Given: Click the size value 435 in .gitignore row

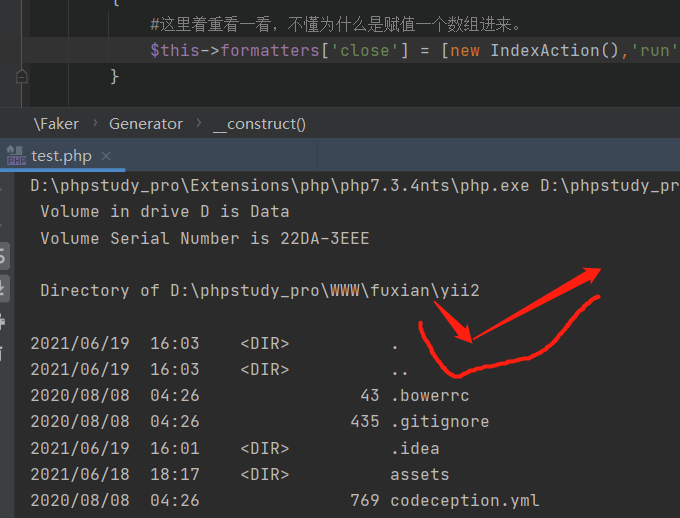Looking at the screenshot, I should pos(365,422).
